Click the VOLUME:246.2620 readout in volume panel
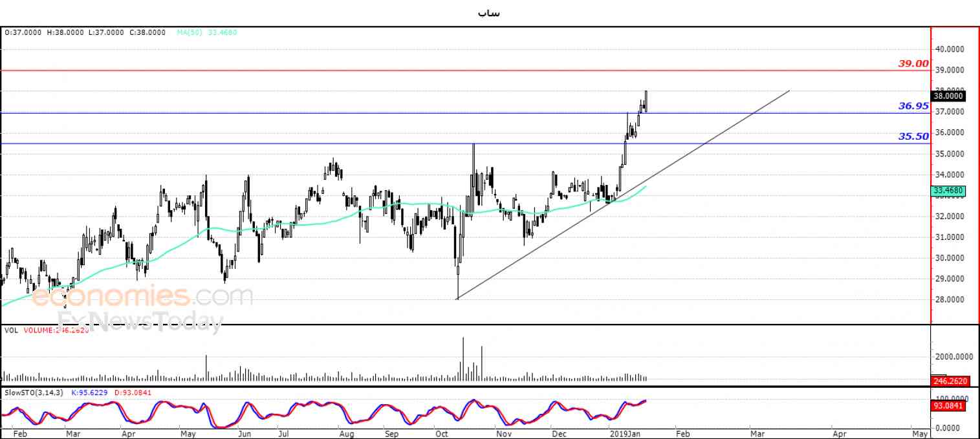Screen dimensions: 980x439 [57, 330]
